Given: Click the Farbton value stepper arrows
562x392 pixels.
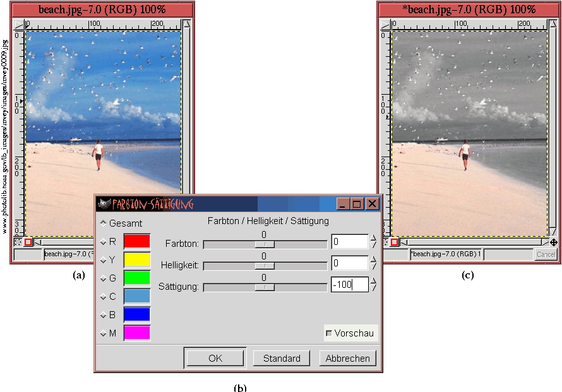Looking at the screenshot, I should (374, 242).
